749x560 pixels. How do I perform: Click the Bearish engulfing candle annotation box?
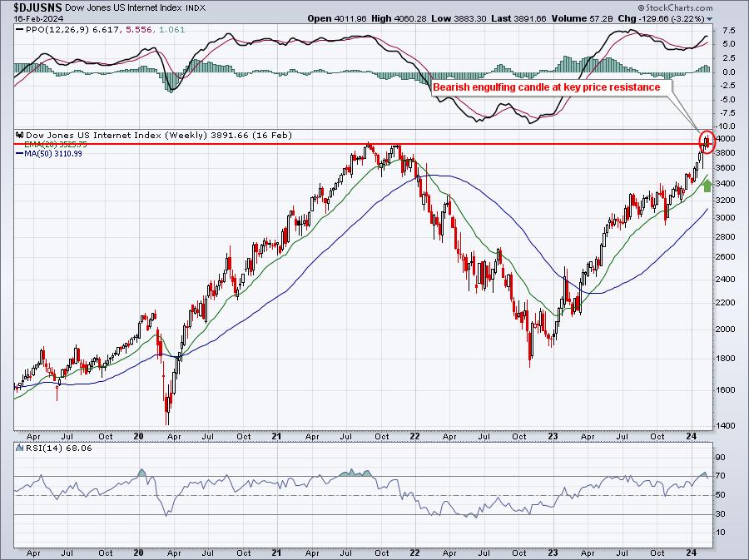click(551, 87)
